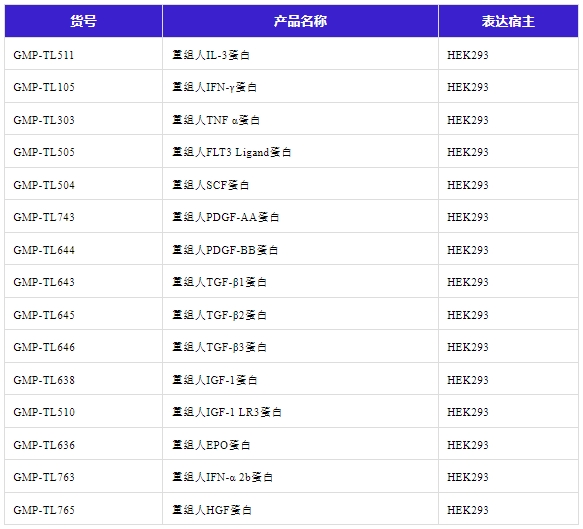Select catalog number GMP-TL105
Viewport: 583px width, 529px height.
pyautogui.click(x=44, y=87)
